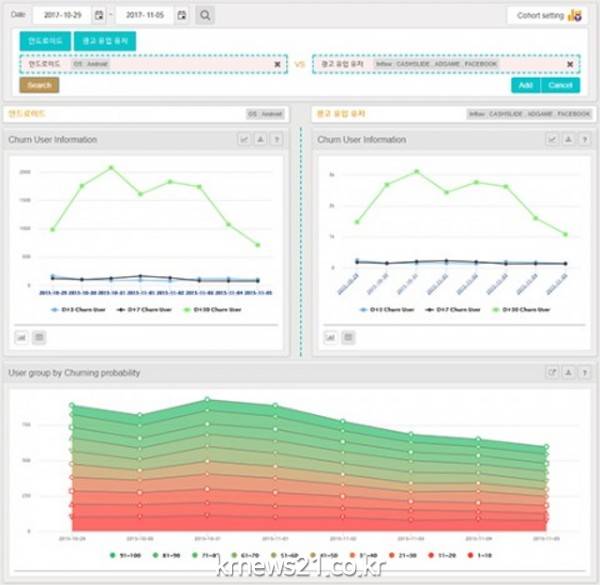Click the magnifier search icon beside dates
This screenshot has width=600, height=585.
(204, 16)
